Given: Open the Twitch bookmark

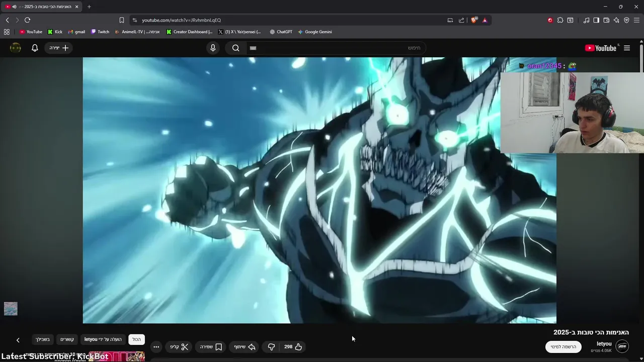Looking at the screenshot, I should tap(100, 32).
